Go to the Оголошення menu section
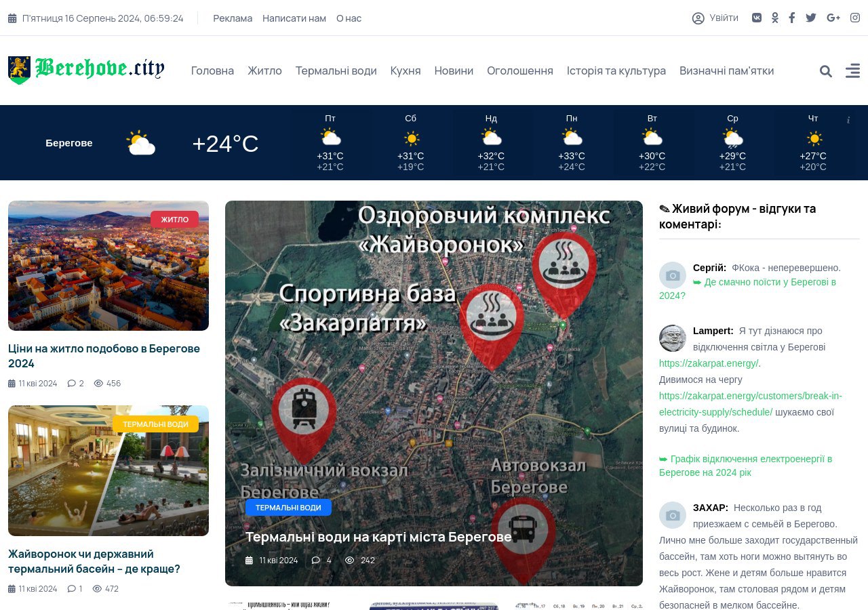Image resolution: width=868 pixels, height=610 pixels. tap(519, 70)
